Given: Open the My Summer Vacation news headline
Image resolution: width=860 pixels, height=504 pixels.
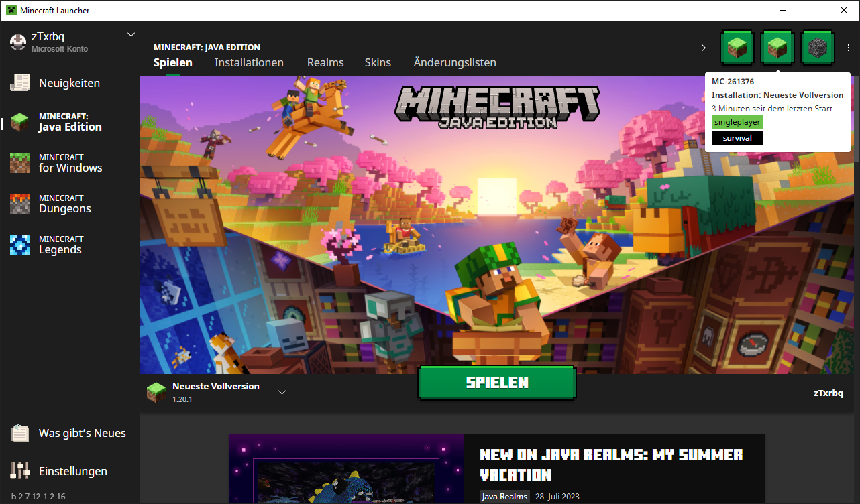Looking at the screenshot, I should pos(612,464).
